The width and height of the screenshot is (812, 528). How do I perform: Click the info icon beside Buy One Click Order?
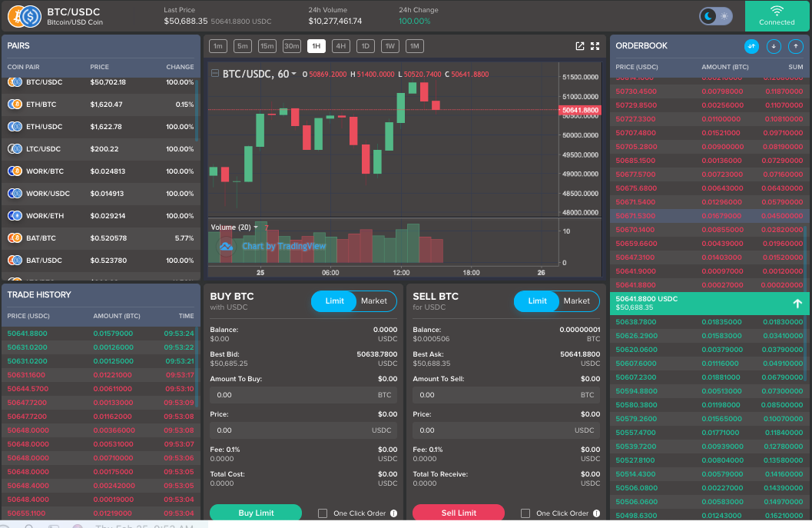(393, 513)
